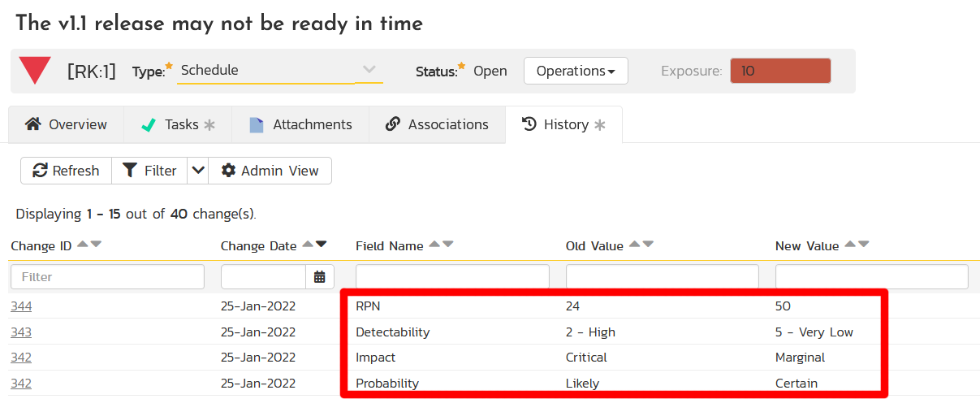
Task: Open change ID 344 link
Action: (x=21, y=306)
